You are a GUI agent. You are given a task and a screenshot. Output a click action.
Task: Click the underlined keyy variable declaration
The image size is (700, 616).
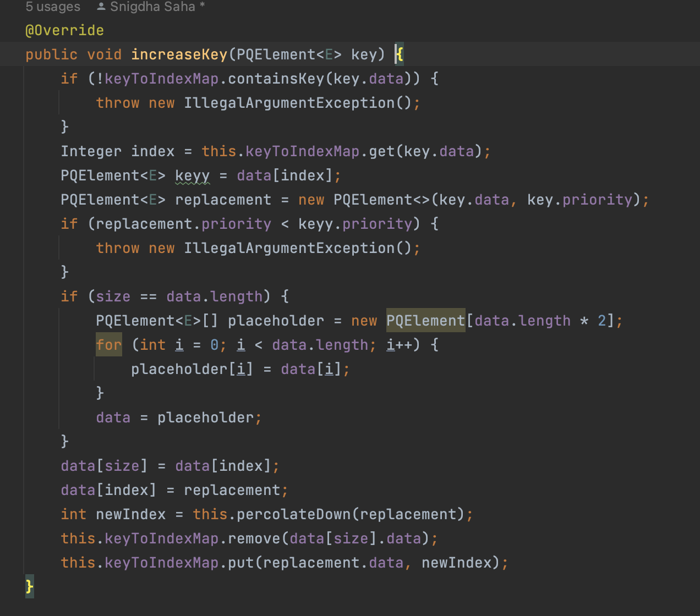[192, 175]
